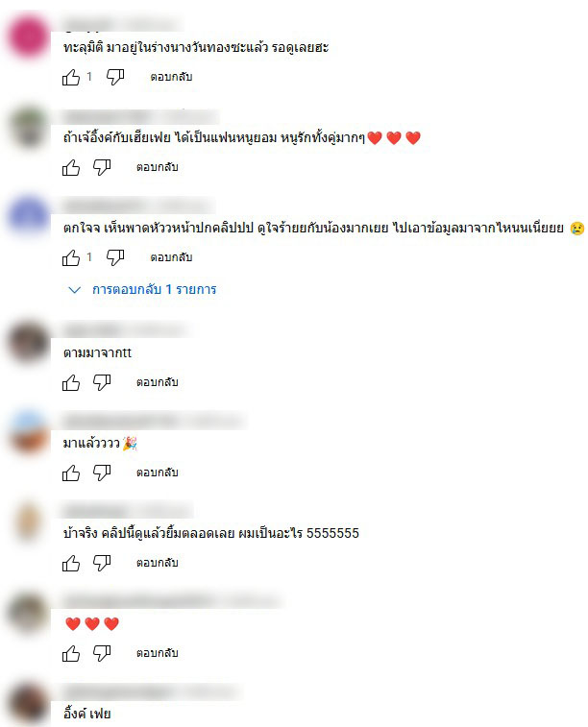Click the chevron beside การตอบกลับ 1 รายการ

pyautogui.click(x=75, y=290)
